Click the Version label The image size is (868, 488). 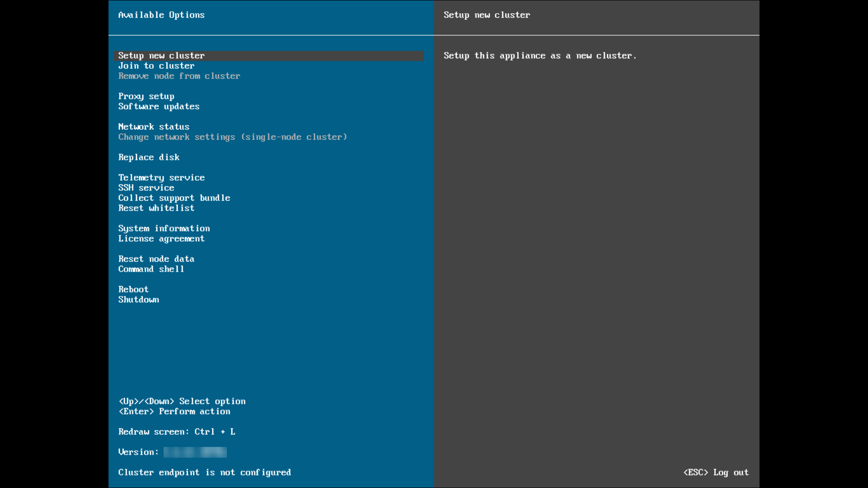click(x=138, y=452)
